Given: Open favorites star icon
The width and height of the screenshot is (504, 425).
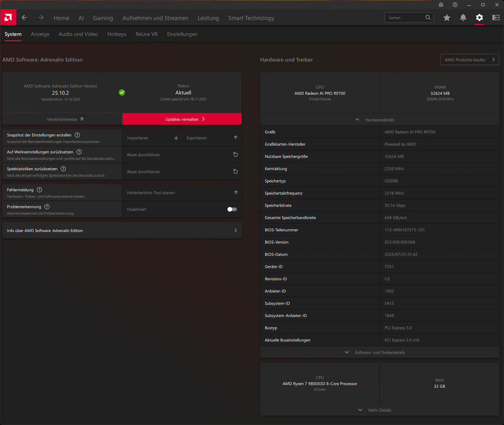Looking at the screenshot, I should point(447,17).
